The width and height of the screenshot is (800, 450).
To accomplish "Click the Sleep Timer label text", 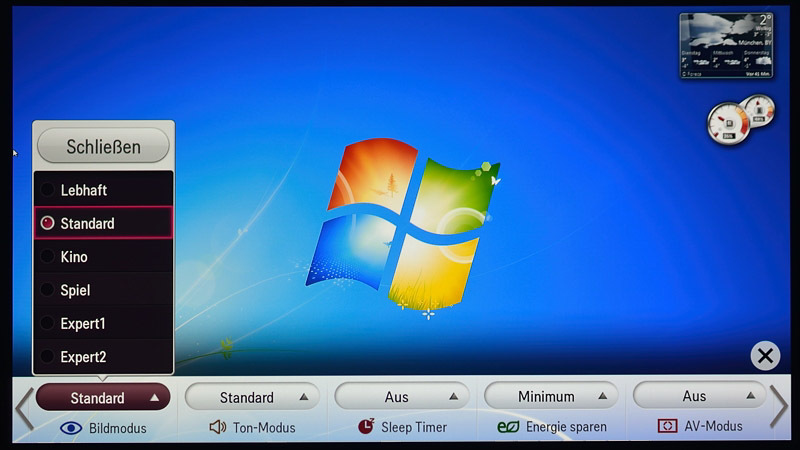I will (414, 427).
